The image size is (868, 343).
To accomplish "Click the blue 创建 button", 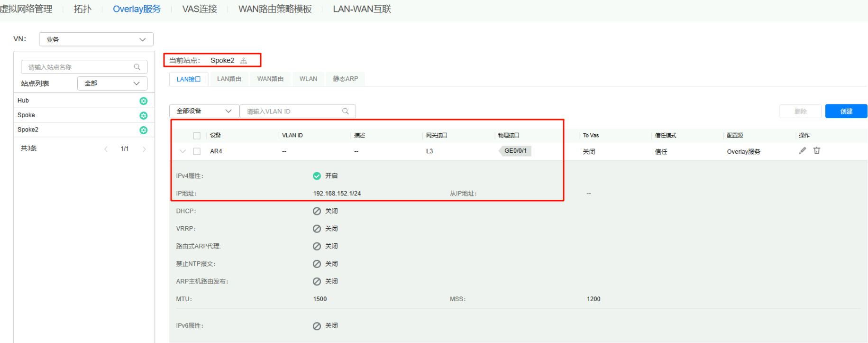I will (846, 111).
